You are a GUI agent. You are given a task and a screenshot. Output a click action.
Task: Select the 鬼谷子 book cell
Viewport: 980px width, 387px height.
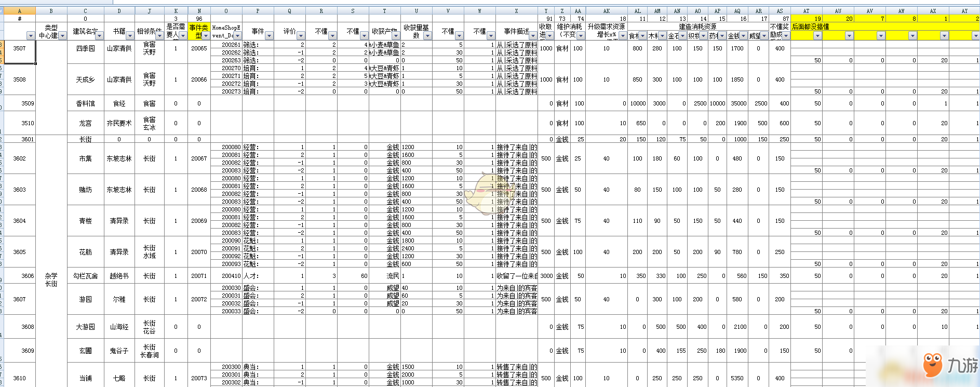[119, 351]
